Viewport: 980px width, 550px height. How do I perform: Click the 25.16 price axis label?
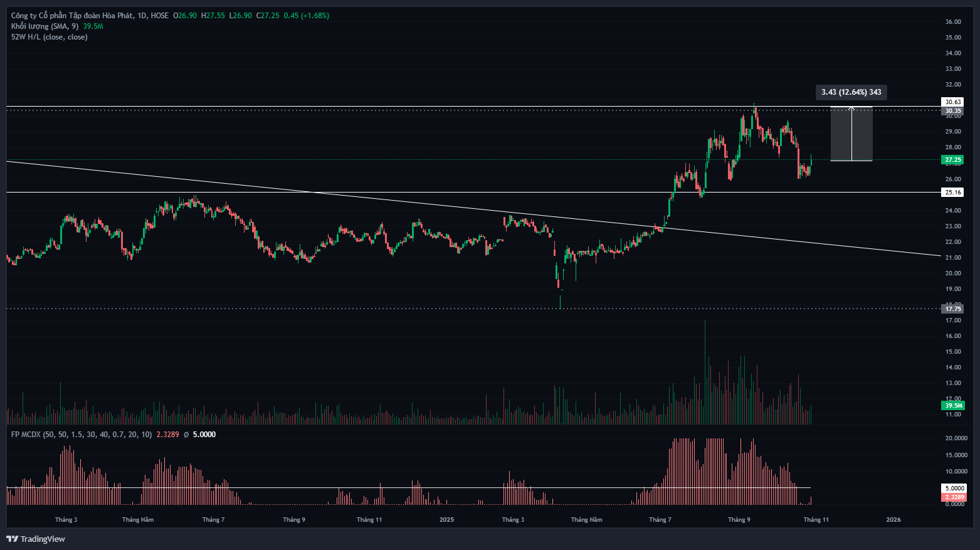click(953, 193)
